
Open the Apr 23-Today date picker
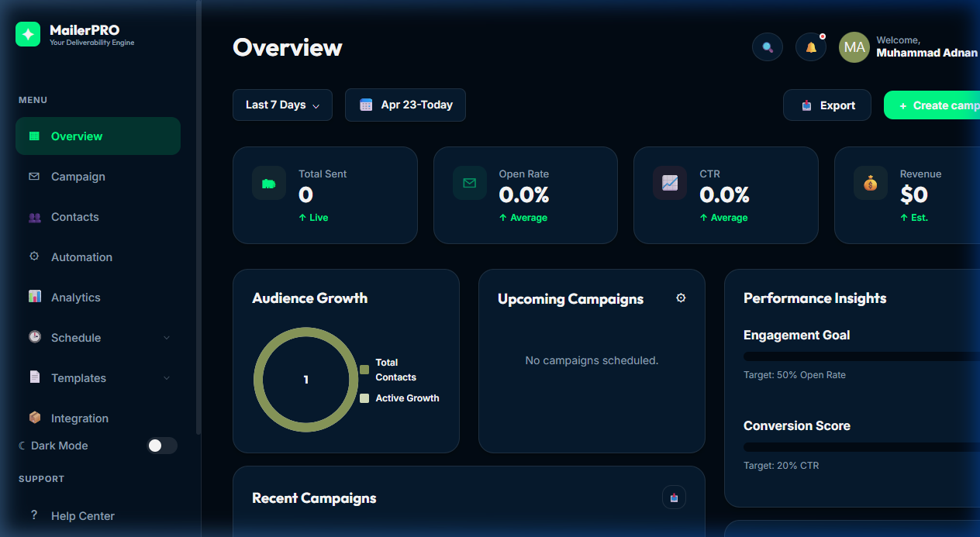405,105
